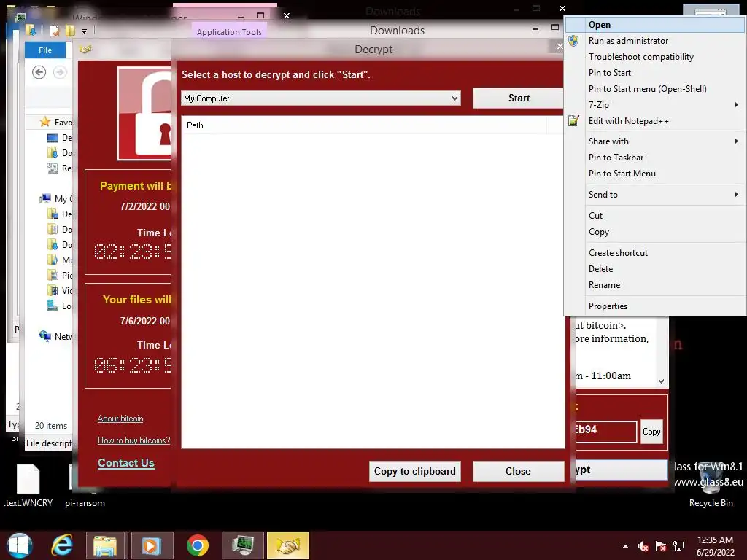Click the Notepad++ icon in context menu

pyautogui.click(x=573, y=120)
